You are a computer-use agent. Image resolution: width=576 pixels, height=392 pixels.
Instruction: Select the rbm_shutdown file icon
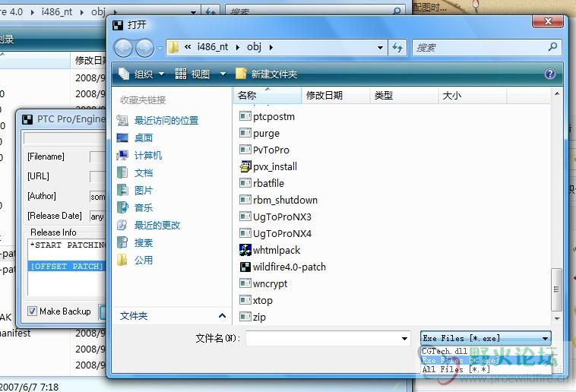click(245, 200)
